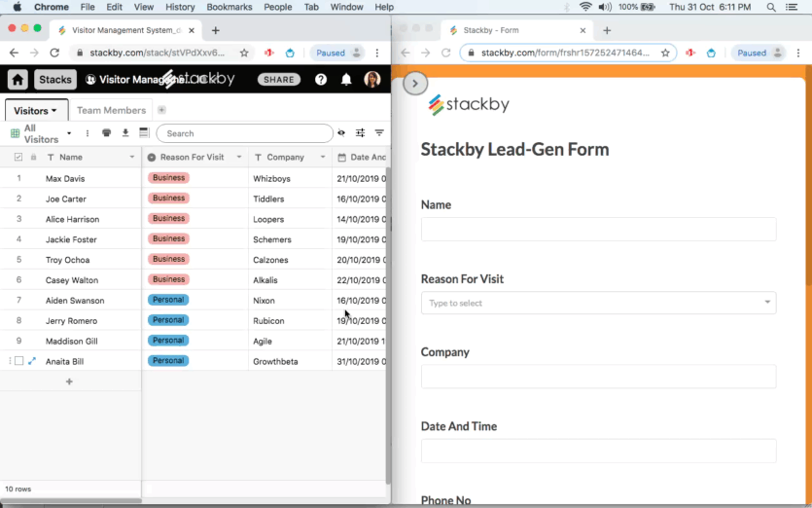Click the form Company input field
Image resolution: width=812 pixels, height=508 pixels.
coord(599,377)
